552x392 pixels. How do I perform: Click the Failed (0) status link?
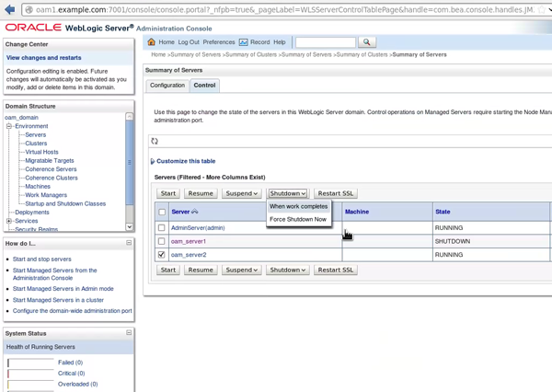pos(70,362)
